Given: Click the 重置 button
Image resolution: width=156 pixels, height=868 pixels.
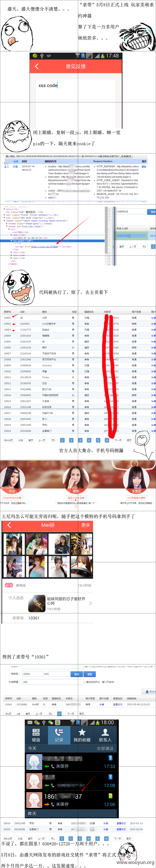Looking at the screenshot, I should click(90, 674).
